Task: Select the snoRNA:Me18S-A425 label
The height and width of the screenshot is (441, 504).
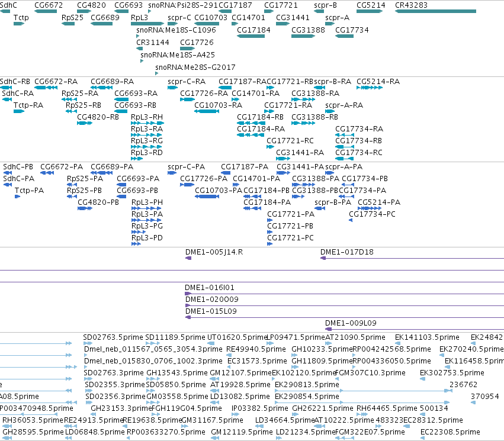Action: click(178, 54)
